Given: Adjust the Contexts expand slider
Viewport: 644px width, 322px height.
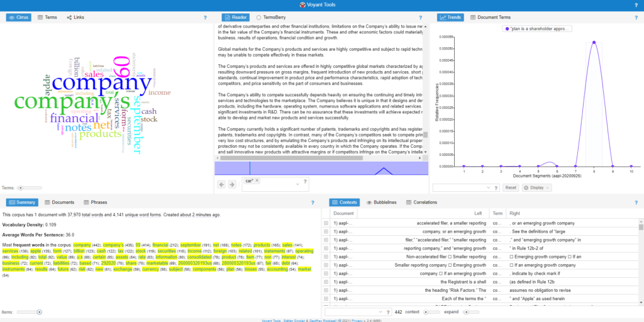Looking at the screenshot, I should 471,312.
